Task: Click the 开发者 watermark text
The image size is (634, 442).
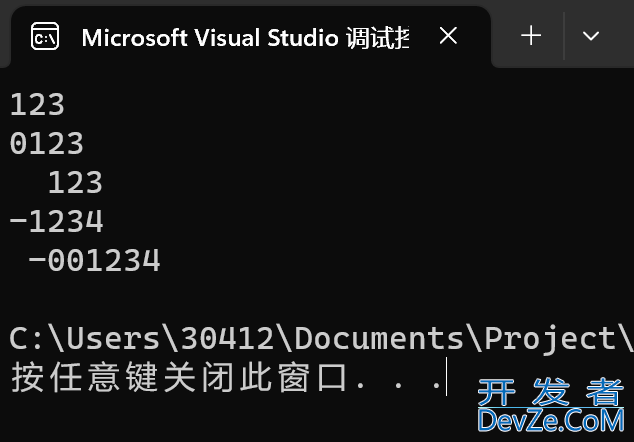Action: click(x=550, y=392)
